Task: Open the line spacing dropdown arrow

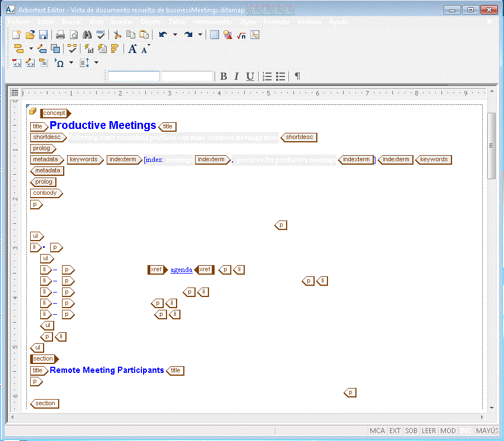Action: [97, 63]
